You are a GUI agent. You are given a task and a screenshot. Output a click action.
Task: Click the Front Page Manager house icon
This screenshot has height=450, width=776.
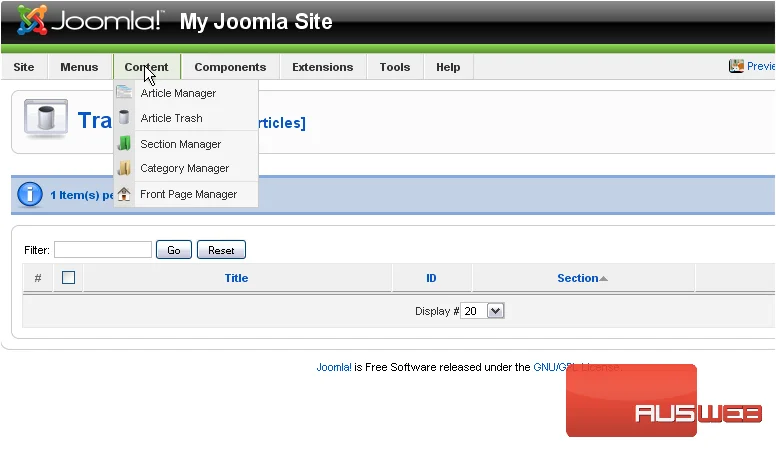click(x=124, y=194)
